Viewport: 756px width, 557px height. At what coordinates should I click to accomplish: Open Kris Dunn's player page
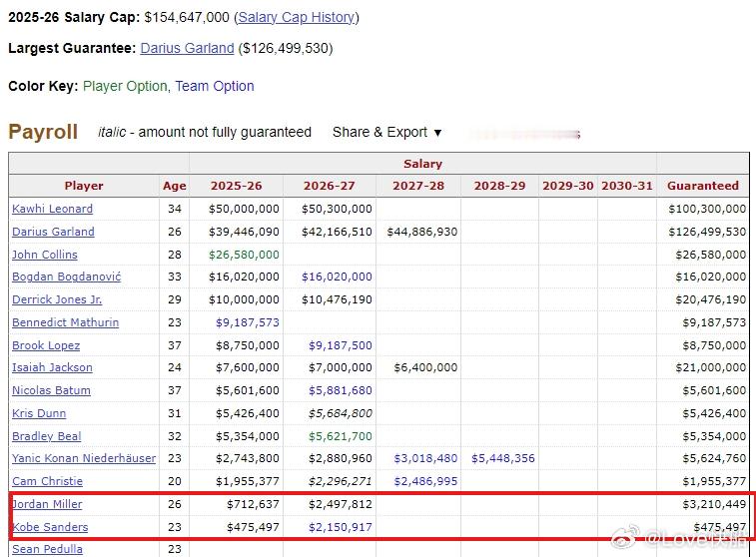click(38, 413)
